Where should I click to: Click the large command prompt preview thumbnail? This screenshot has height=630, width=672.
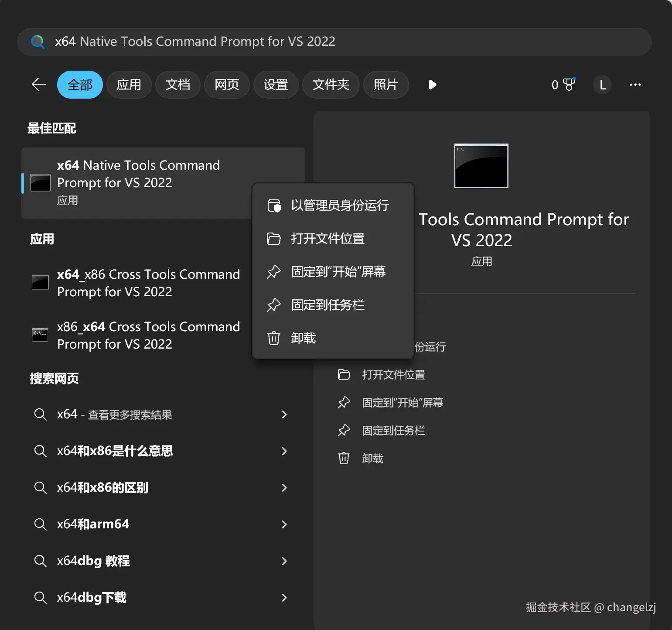(481, 166)
